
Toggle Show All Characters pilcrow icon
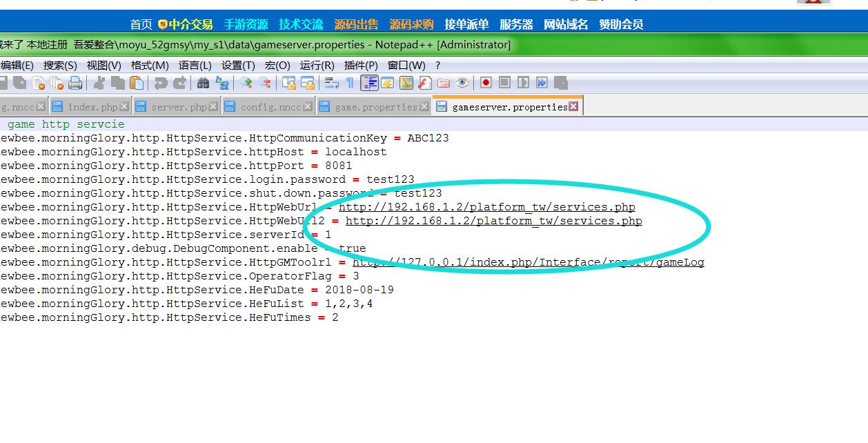[x=350, y=83]
